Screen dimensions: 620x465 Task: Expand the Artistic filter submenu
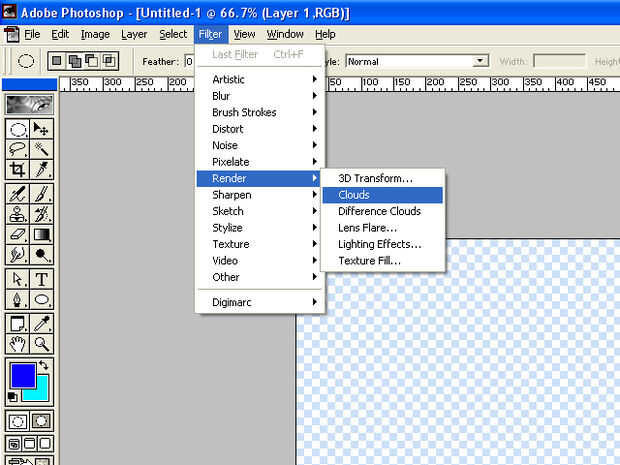pos(261,79)
